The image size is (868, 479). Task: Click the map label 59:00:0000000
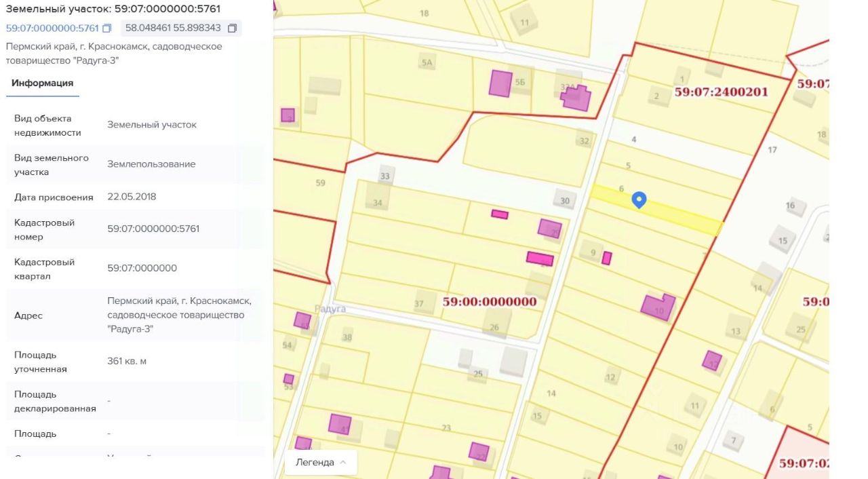coord(489,301)
